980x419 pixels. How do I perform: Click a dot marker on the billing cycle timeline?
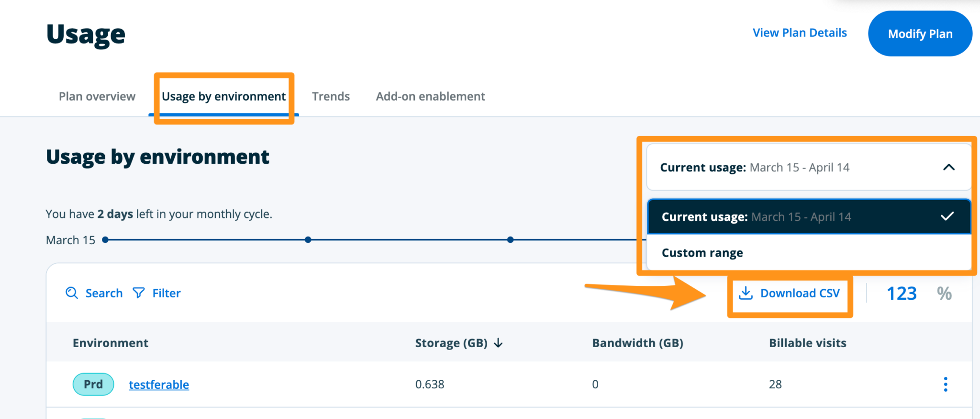coord(308,239)
